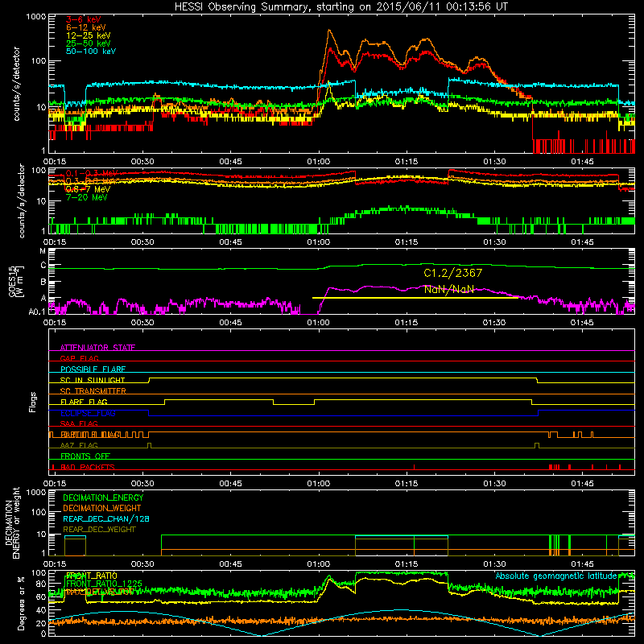Select the 6-12 keV legend label
Screen dimensions: 644x644
86,27
